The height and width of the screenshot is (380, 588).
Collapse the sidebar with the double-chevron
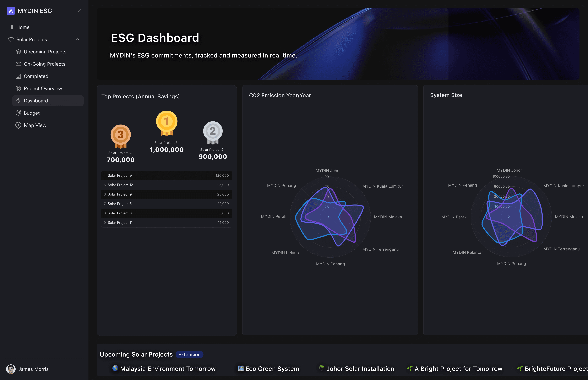[79, 11]
